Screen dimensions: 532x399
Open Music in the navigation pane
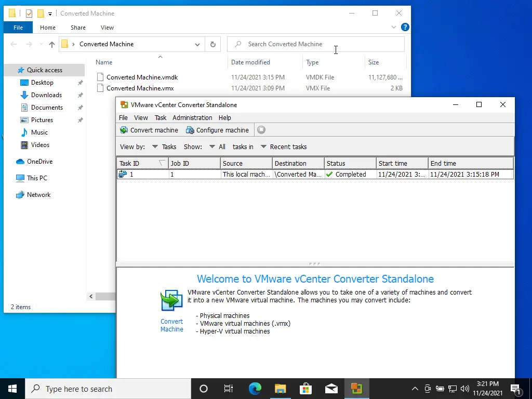point(39,132)
